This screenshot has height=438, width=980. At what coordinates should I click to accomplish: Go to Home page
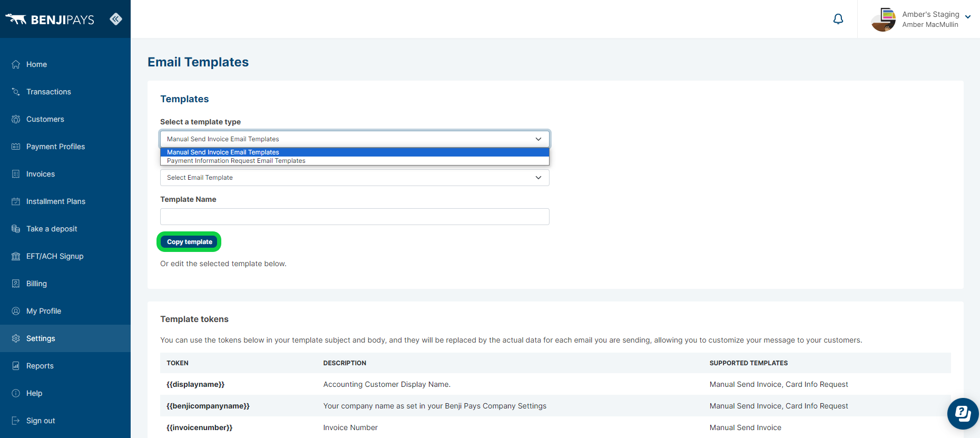point(65,64)
